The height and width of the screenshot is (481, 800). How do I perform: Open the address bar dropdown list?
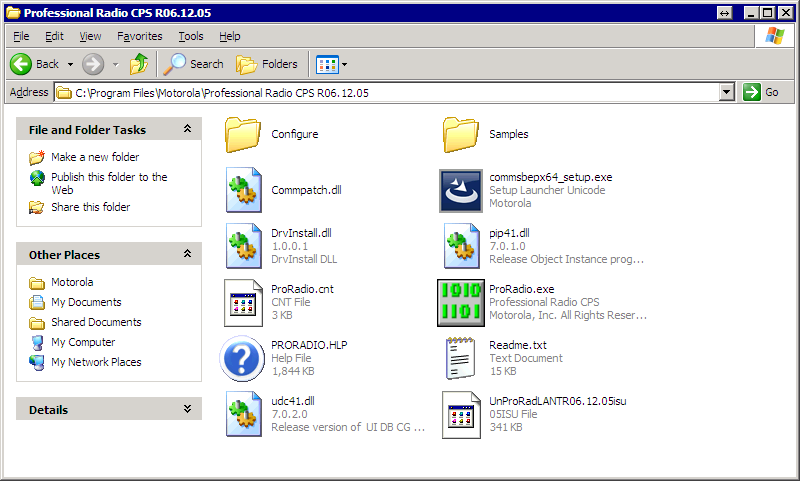[x=727, y=92]
